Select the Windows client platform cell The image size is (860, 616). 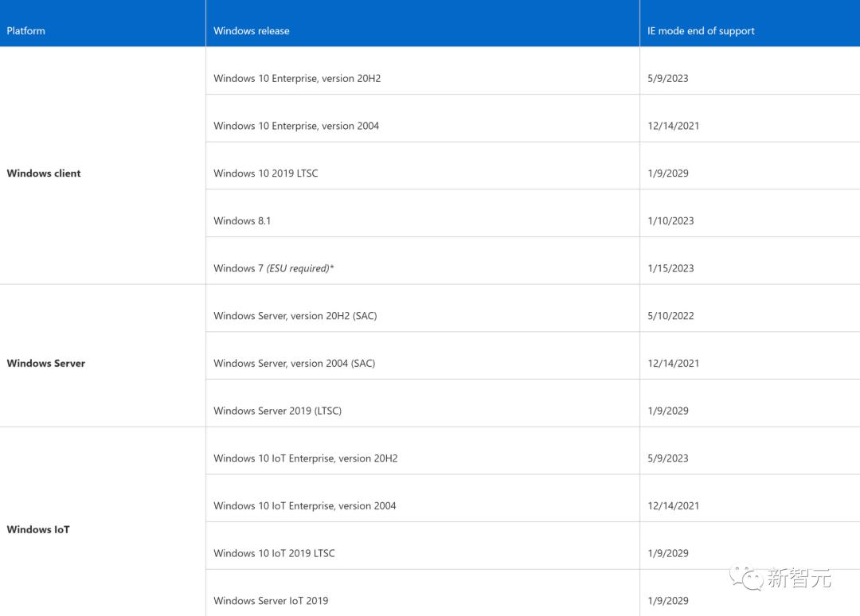[x=44, y=173]
